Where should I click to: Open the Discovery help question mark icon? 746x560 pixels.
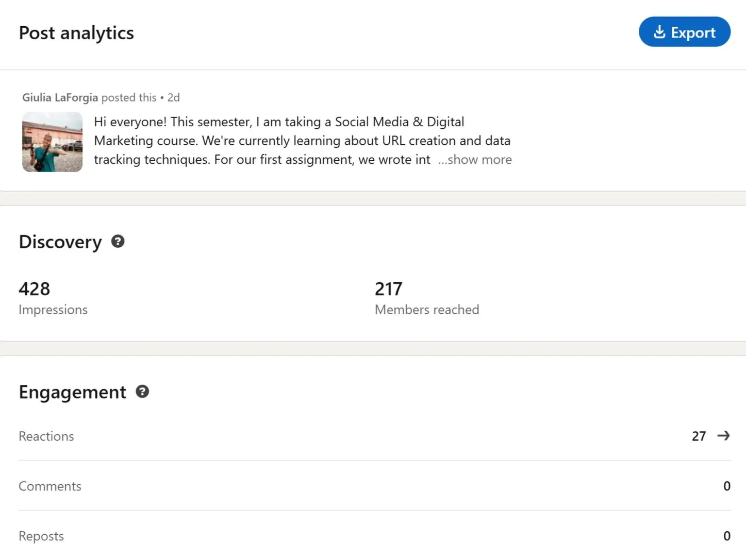118,241
